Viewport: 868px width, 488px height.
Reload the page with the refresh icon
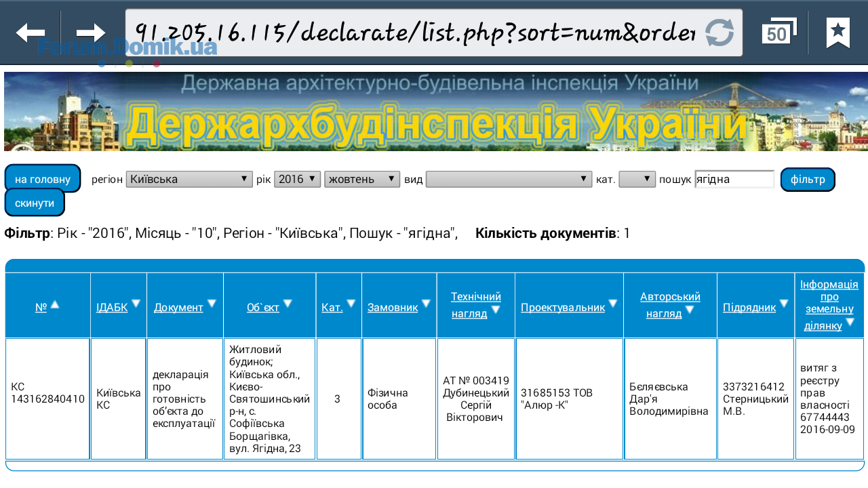click(x=719, y=33)
